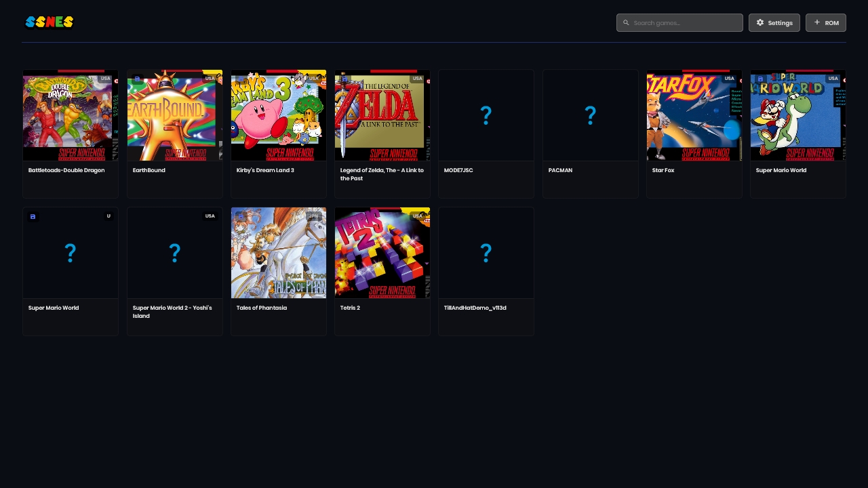
Task: Launch Kirby's Dream Land 3 cover art
Action: pos(278,116)
